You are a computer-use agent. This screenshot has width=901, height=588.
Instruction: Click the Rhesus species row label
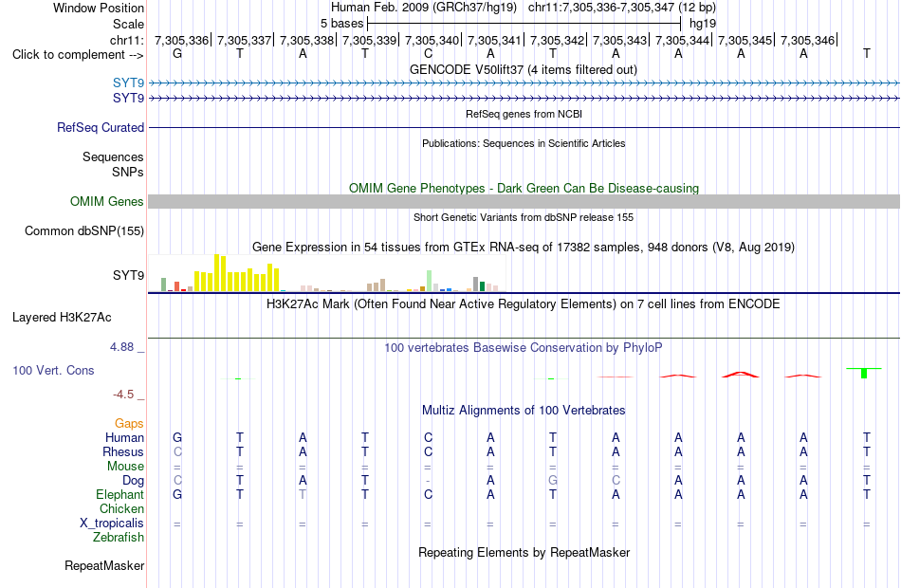pos(123,452)
